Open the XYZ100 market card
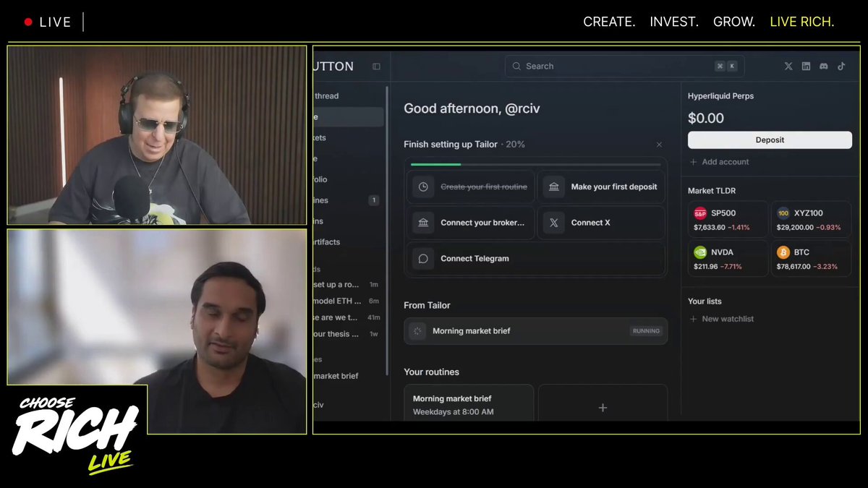Viewport: 868px width, 488px height. click(x=811, y=220)
